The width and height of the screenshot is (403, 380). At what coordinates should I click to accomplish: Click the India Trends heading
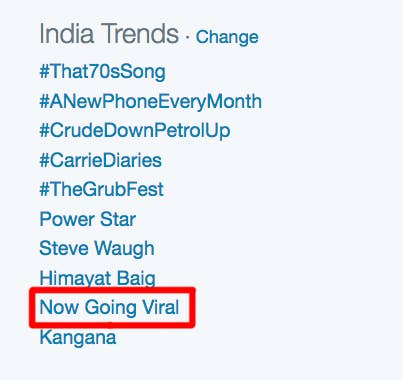[x=109, y=34]
